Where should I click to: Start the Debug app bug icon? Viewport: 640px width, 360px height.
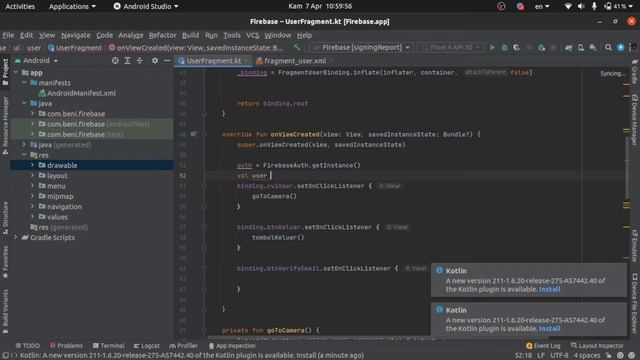tap(504, 48)
